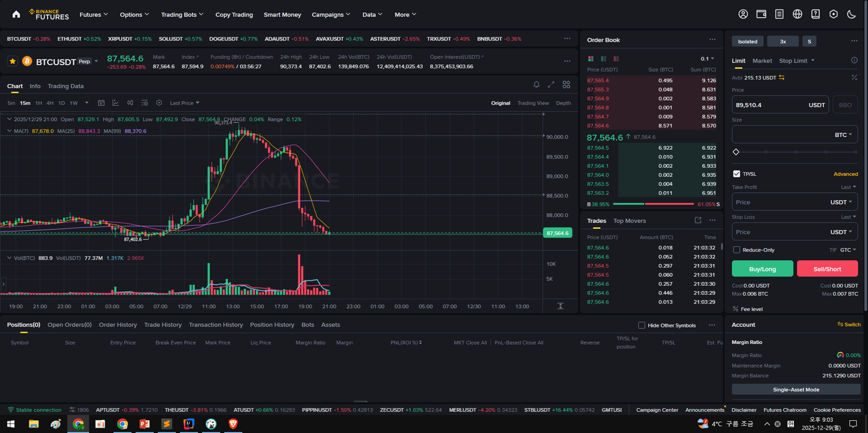Viewport: 868px width, 433px height.
Task: Open chart multi-grid layout icon
Action: pos(566,85)
